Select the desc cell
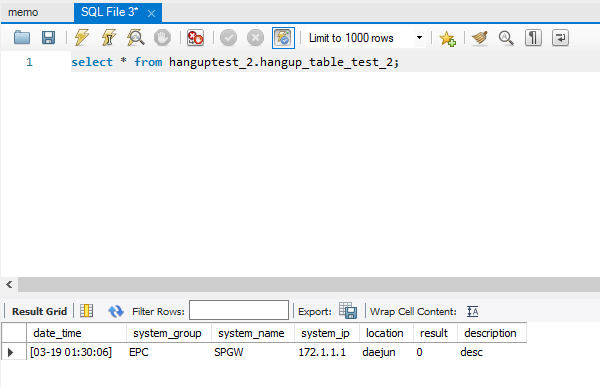This screenshot has height=387, width=600. [x=492, y=352]
